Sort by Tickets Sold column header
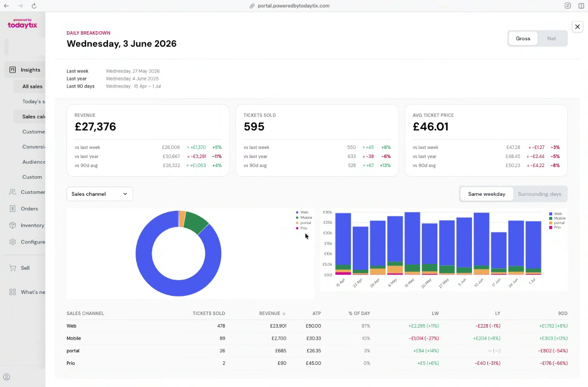588x387 pixels. [209, 314]
